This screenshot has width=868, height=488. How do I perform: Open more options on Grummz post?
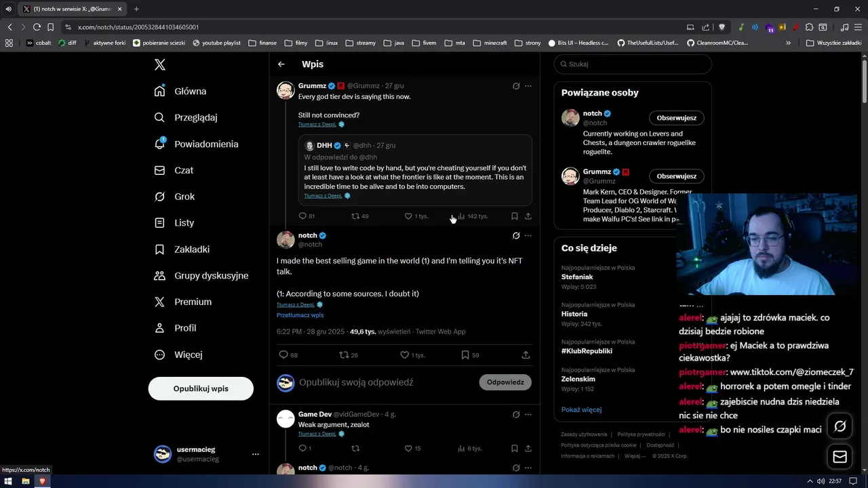tap(528, 86)
